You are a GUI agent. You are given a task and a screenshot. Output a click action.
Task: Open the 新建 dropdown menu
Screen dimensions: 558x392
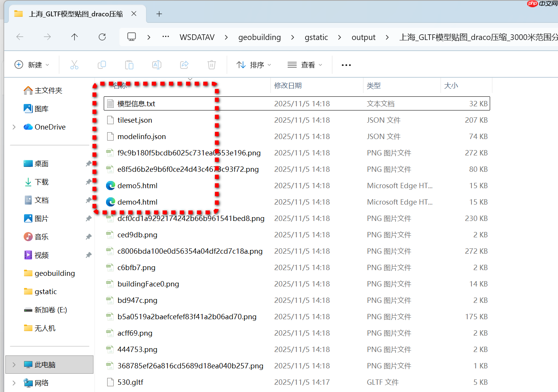(32, 65)
